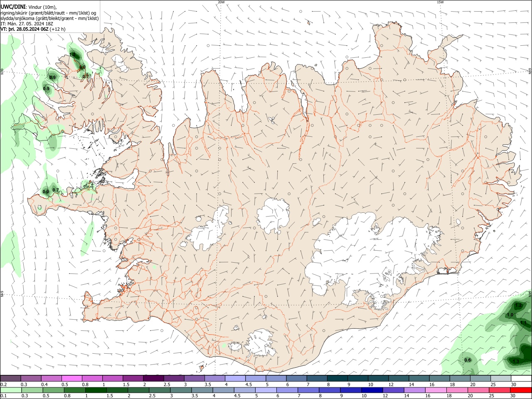Click the '(+12 h)' forecast offset
Screen dimensions: 532x399
(x=57, y=29)
